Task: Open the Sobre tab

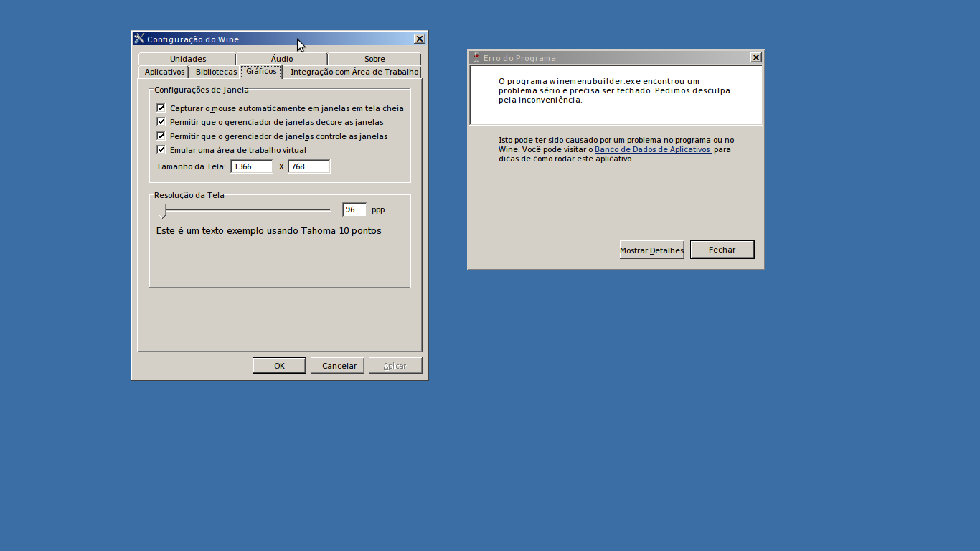Action: [374, 59]
